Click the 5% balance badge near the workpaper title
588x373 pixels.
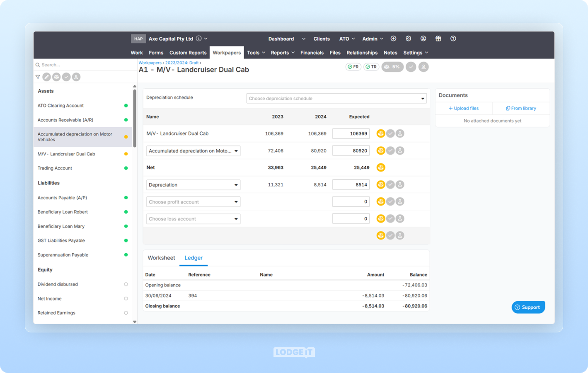392,67
